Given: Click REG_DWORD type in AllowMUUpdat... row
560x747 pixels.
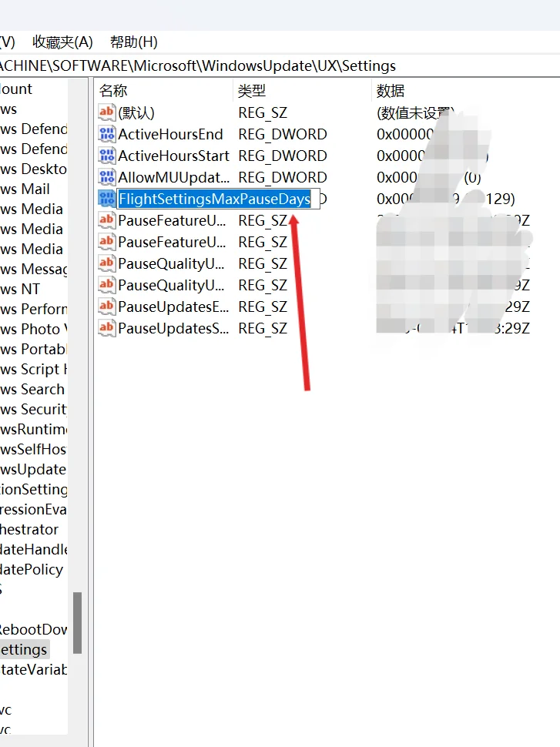Looking at the screenshot, I should (283, 177).
